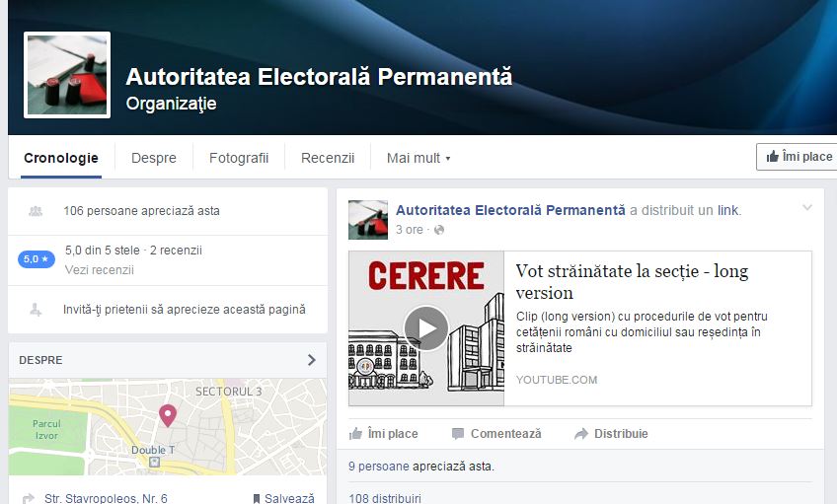837x504 pixels.
Task: Click the map location pin marker
Action: [168, 415]
